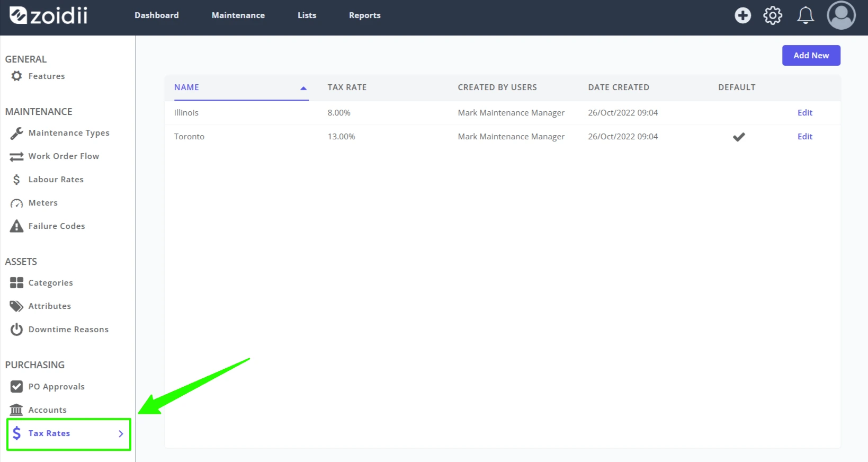
Task: Open notifications bell icon
Action: click(806, 15)
